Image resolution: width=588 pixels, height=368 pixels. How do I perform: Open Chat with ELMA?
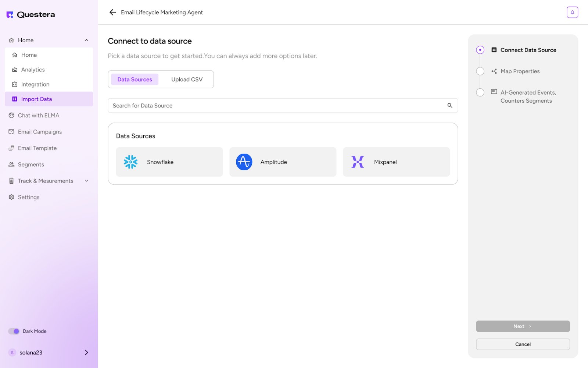point(38,116)
